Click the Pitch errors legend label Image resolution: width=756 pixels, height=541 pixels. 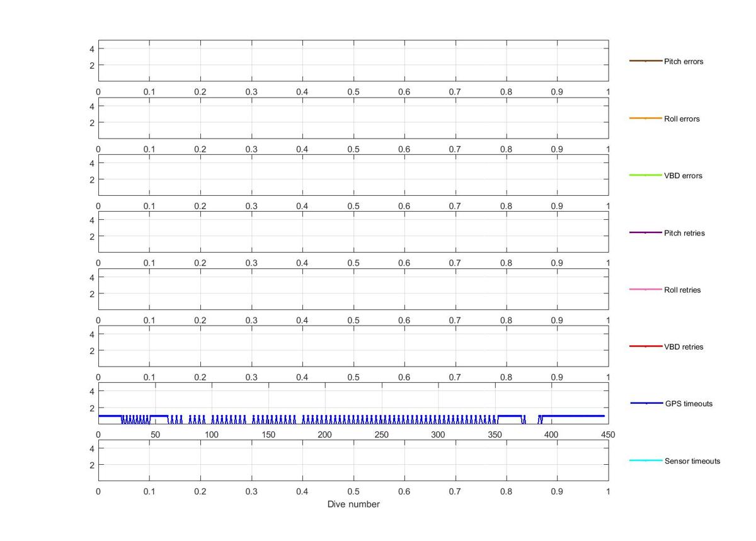pyautogui.click(x=684, y=62)
